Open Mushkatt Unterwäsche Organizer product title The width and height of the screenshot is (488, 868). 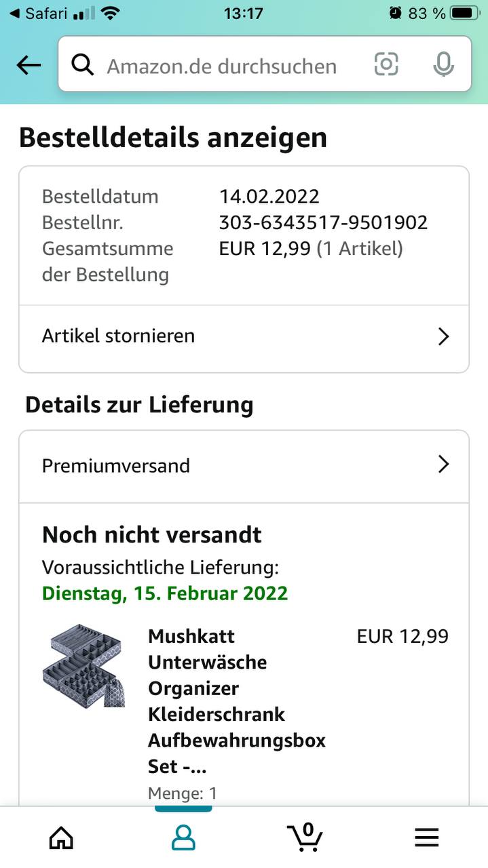coord(236,701)
